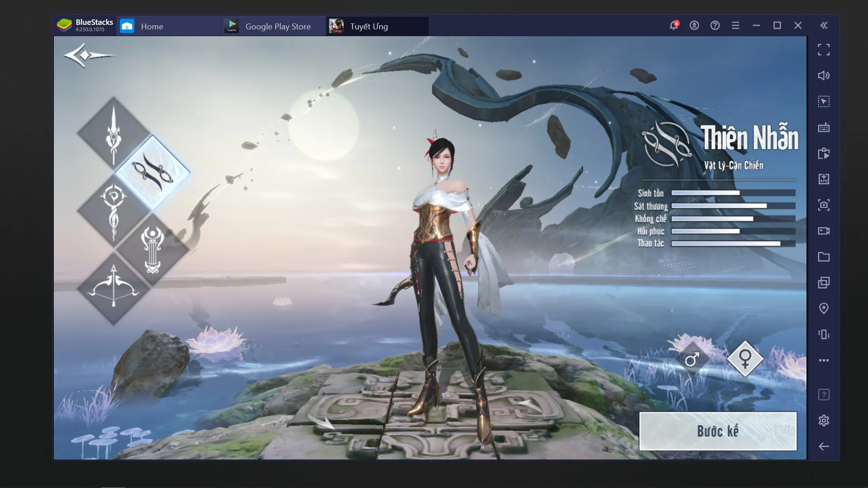868x488 pixels.
Task: Collapse the BlueStacks side toolbar
Action: [x=824, y=25]
